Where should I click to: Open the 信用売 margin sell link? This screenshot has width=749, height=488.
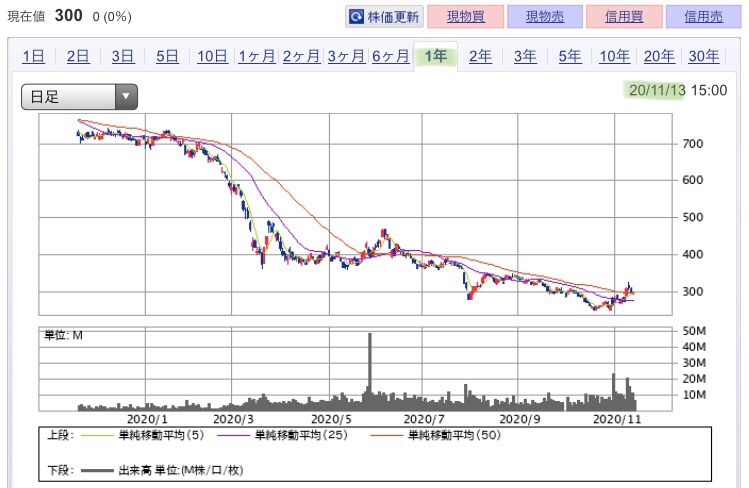pos(704,17)
